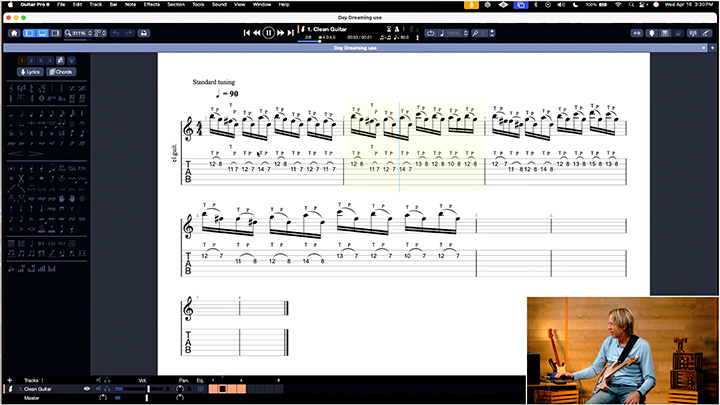Open the Note menu
The image size is (720, 405).
click(x=130, y=4)
